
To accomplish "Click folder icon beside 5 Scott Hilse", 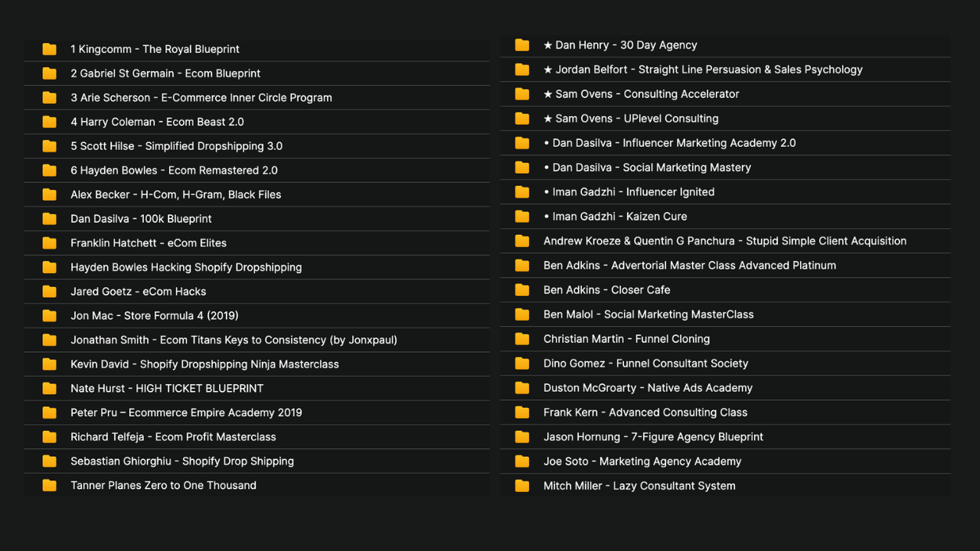I will 50,146.
